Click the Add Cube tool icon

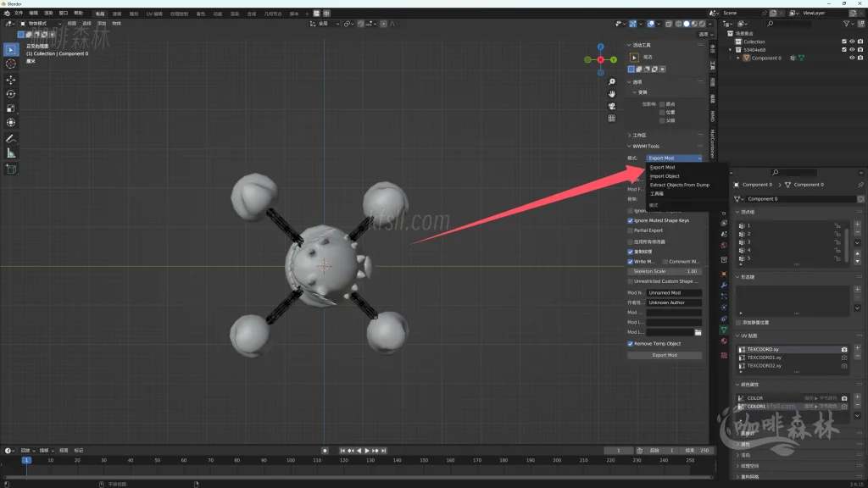point(11,169)
